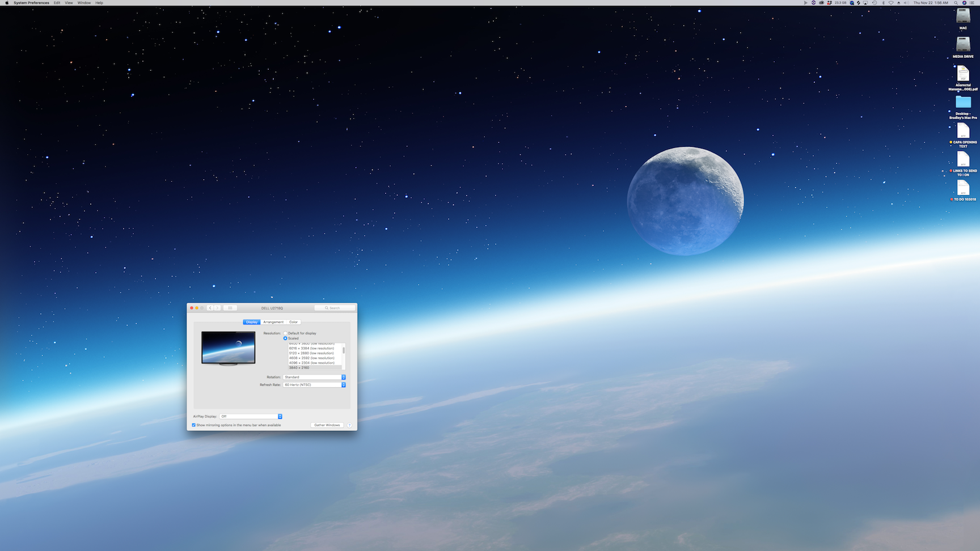Minimize the DELL U2718Q window
Viewport: 980px width, 551px height.
click(x=197, y=308)
